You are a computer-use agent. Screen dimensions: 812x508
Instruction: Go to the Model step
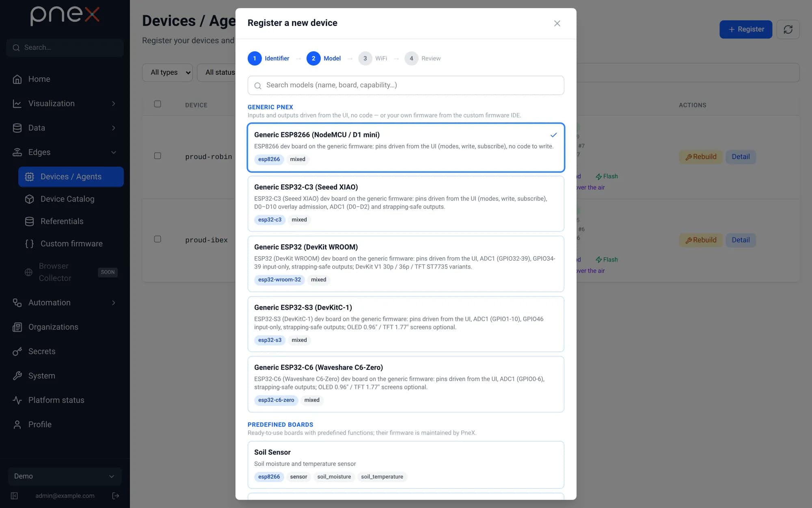324,59
